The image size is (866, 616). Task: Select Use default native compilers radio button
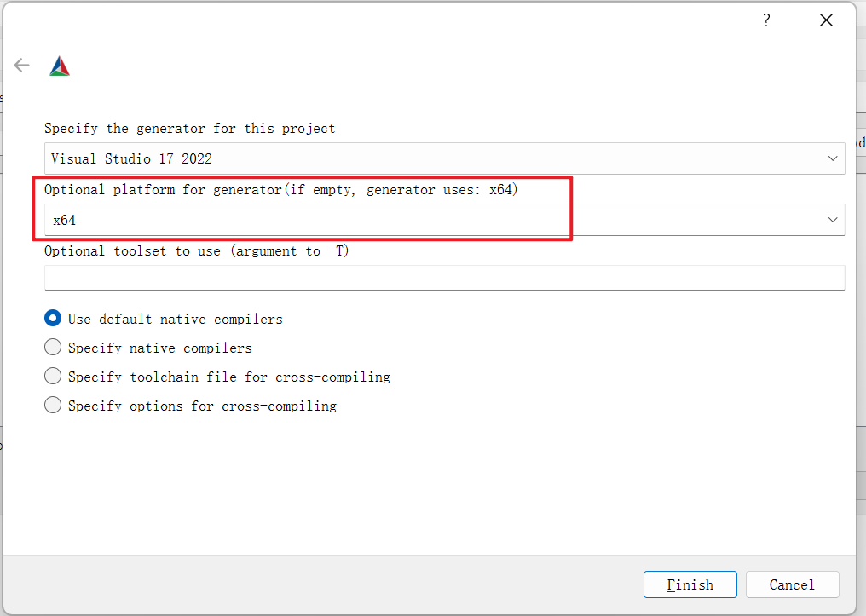(x=53, y=319)
